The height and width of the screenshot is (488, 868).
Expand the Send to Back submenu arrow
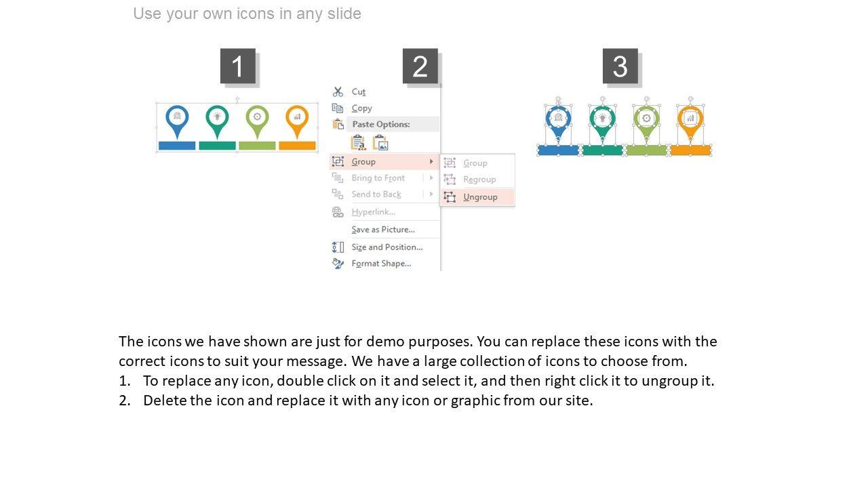coord(431,194)
